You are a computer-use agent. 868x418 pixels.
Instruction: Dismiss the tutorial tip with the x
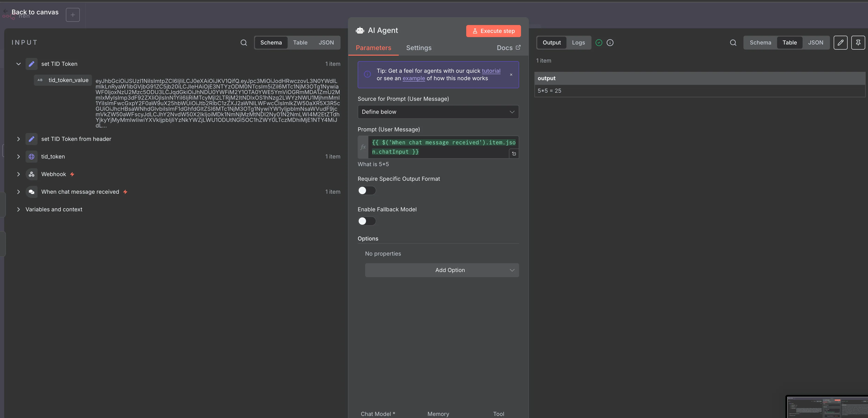click(511, 75)
